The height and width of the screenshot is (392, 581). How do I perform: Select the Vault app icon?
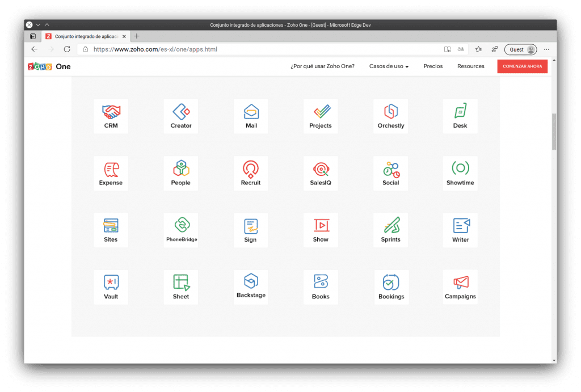pos(111,287)
